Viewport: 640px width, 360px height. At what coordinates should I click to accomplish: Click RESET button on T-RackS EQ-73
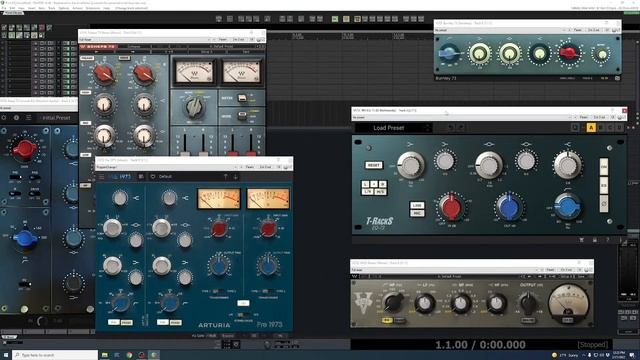pos(373,165)
